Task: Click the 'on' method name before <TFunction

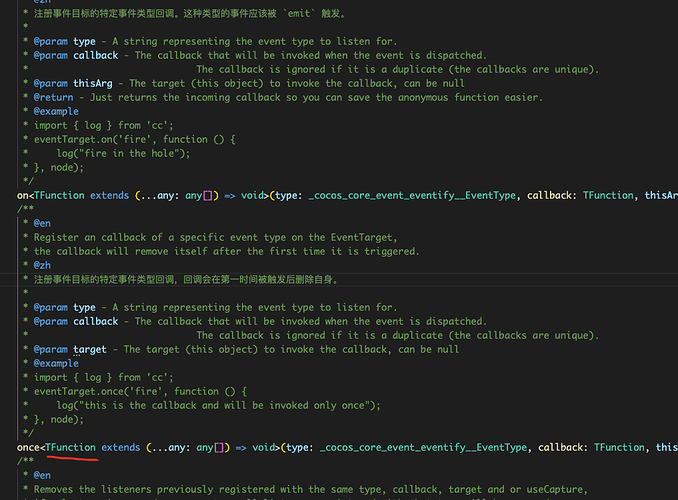Action: (x=22, y=196)
